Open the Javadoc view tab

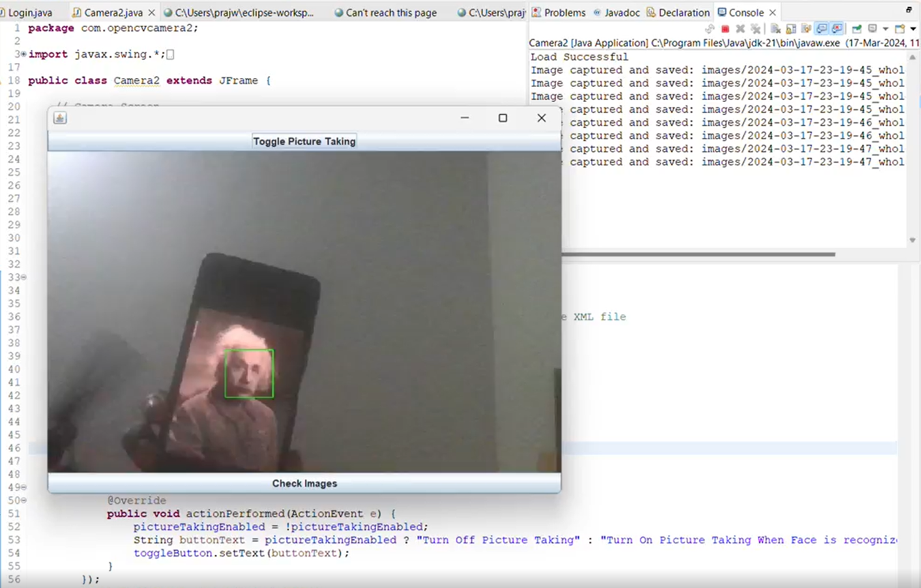[616, 12]
